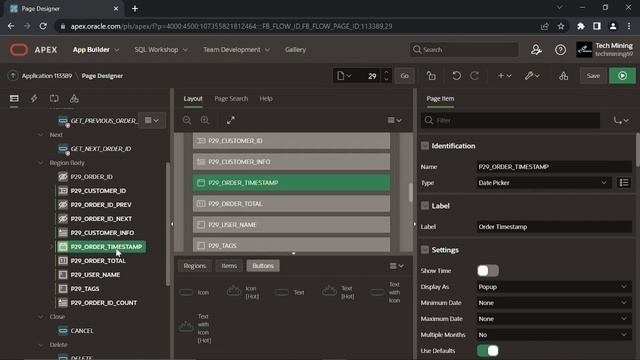Open the Help question mark icon
The height and width of the screenshot is (360, 640).
[x=560, y=50]
